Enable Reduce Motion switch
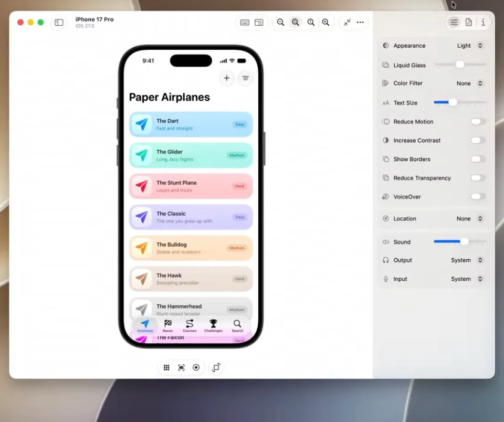504x422 pixels. coord(478,121)
